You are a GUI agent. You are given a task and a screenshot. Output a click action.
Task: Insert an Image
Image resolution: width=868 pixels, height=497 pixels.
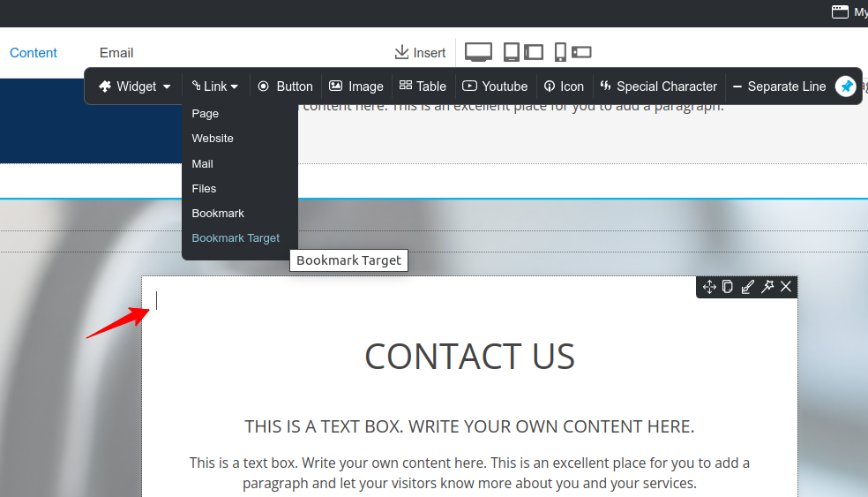point(356,87)
